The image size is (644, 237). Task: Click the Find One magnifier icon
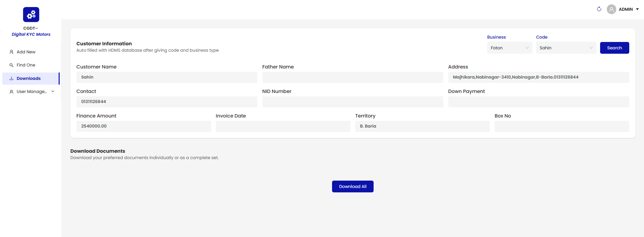click(11, 65)
